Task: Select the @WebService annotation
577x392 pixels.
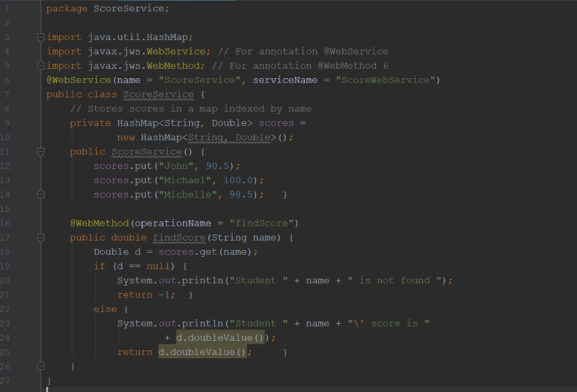Action: point(78,80)
